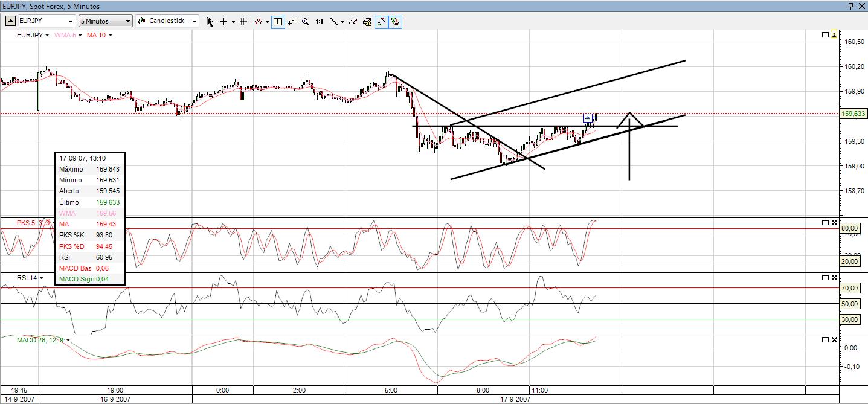868x404 pixels.
Task: Click the green 159,633 current price tag
Action: click(x=853, y=114)
